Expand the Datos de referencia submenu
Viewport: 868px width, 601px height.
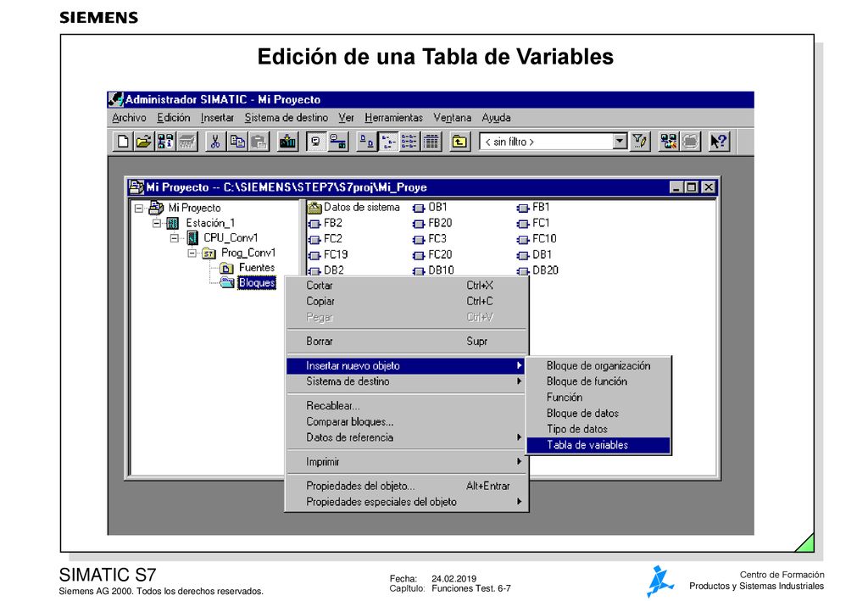[407, 437]
